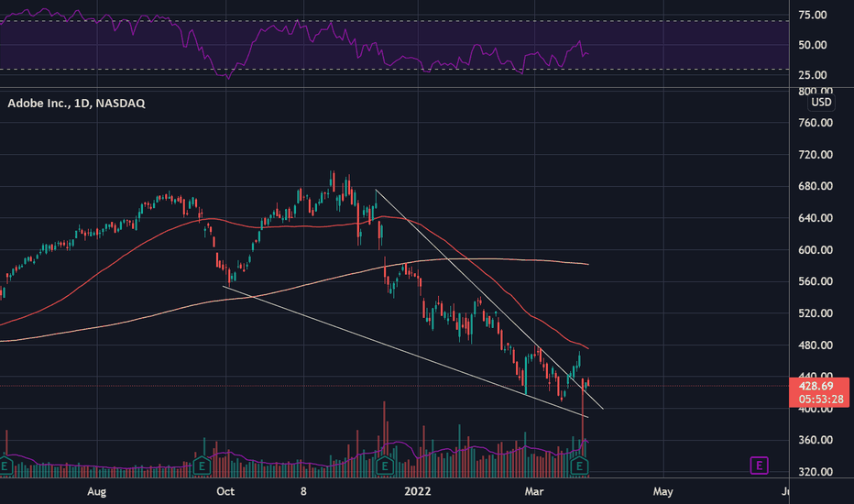
Task: Click the 360.00 price axis label
Action: [x=816, y=440]
